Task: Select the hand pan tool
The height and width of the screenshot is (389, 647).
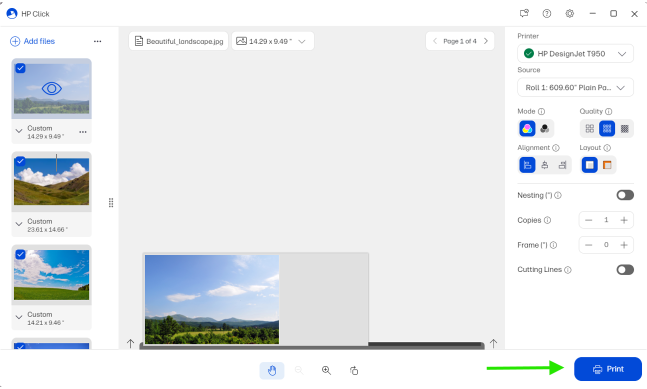Action: [272, 370]
